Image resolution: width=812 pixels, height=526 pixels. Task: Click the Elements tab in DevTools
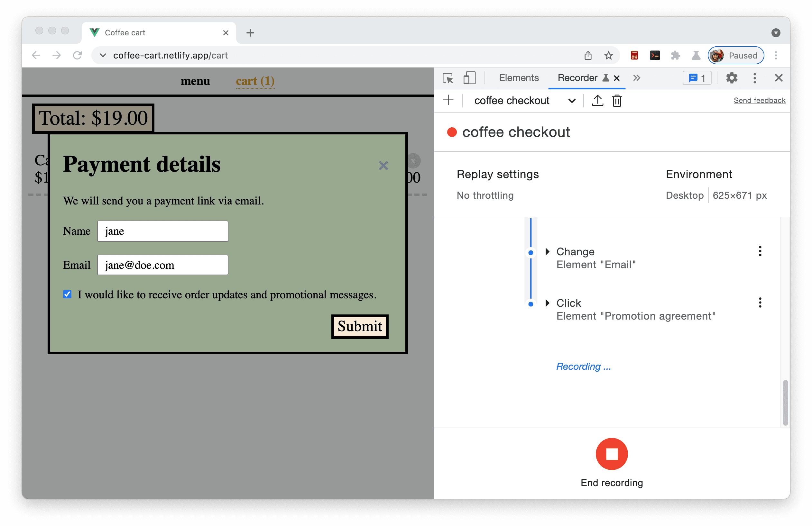tap(519, 77)
